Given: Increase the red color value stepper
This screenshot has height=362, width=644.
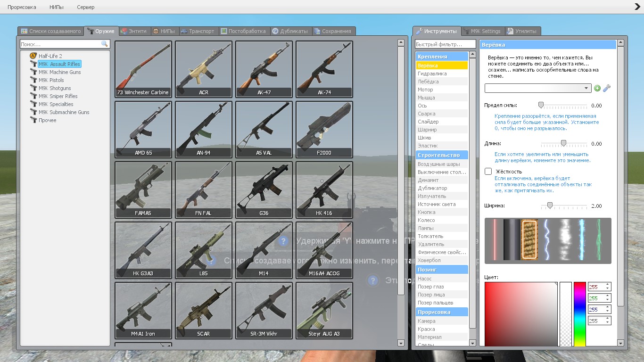Looking at the screenshot, I should click(607, 285).
